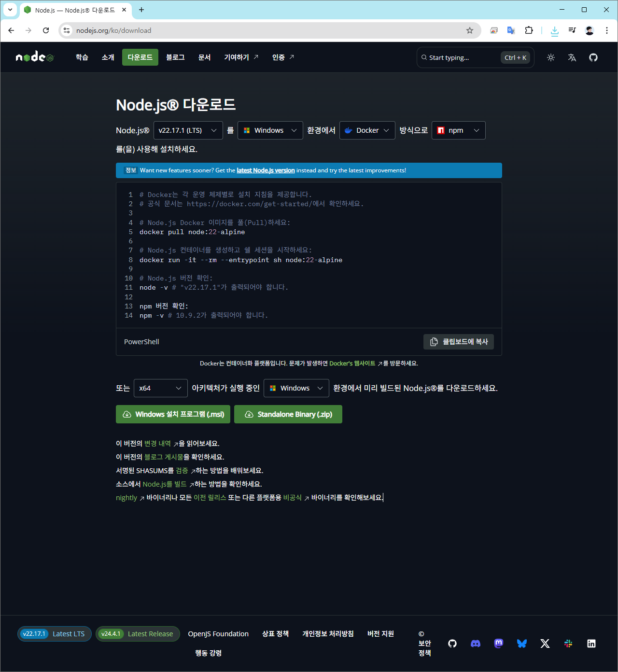
Task: Expand the v22.17.1 (LTS) version dropdown
Action: (x=188, y=130)
